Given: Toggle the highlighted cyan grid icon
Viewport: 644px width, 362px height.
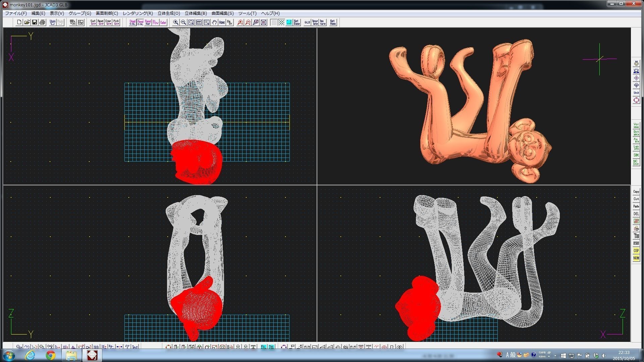Looking at the screenshot, I should 289,22.
